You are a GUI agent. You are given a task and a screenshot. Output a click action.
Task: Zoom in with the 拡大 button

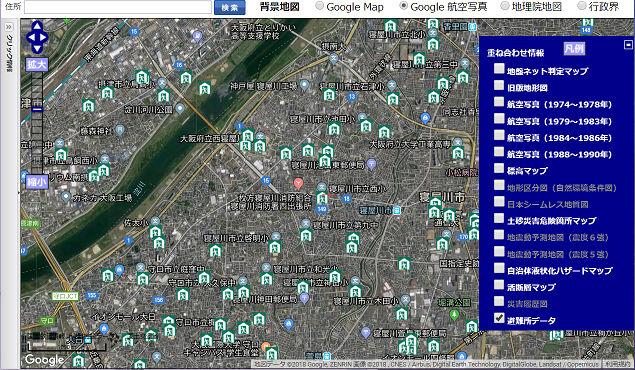pyautogui.click(x=37, y=64)
